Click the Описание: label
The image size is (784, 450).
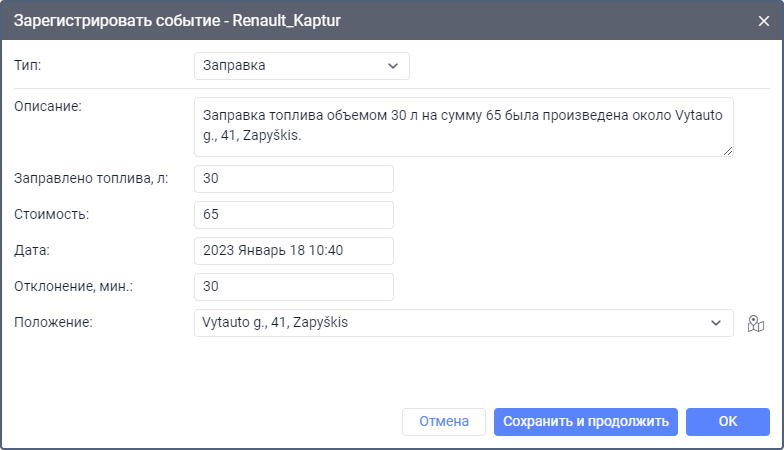(47, 106)
